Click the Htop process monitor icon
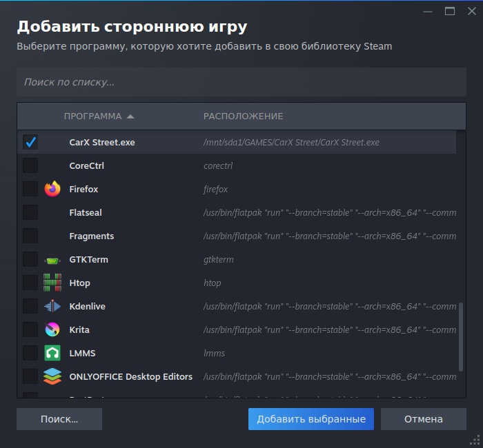The width and height of the screenshot is (483, 448). 52,283
